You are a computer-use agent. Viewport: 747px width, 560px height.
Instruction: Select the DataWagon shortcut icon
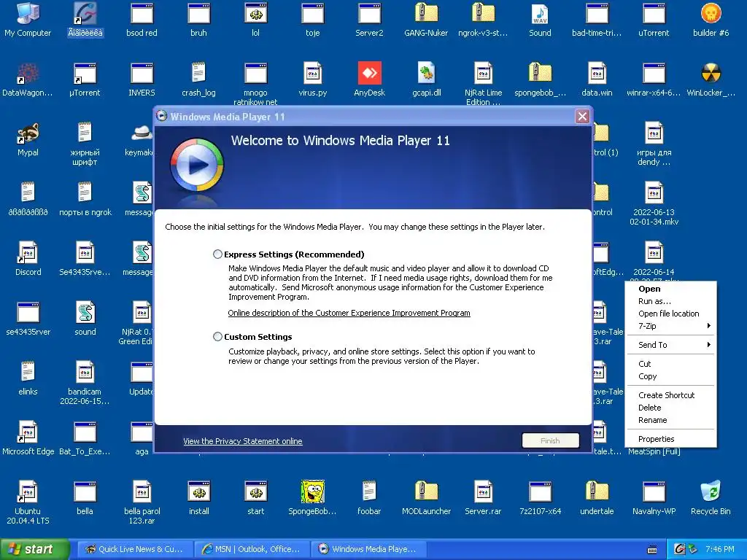pyautogui.click(x=28, y=79)
